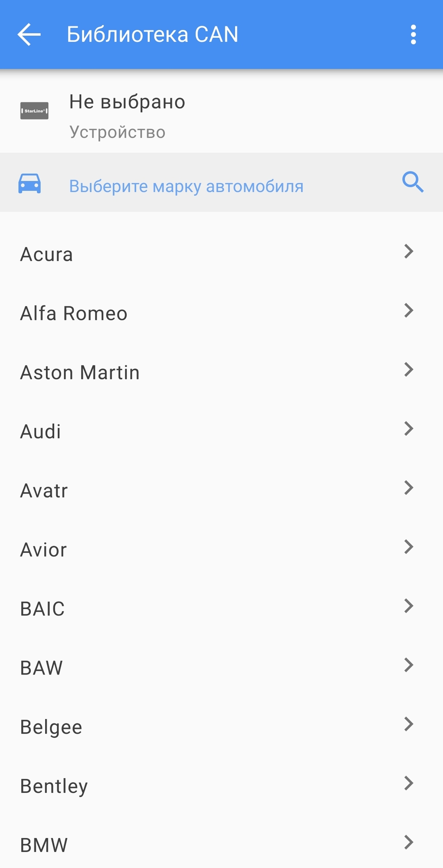Open the three-dot overflow menu
Screen dimensions: 443x868
point(413,35)
